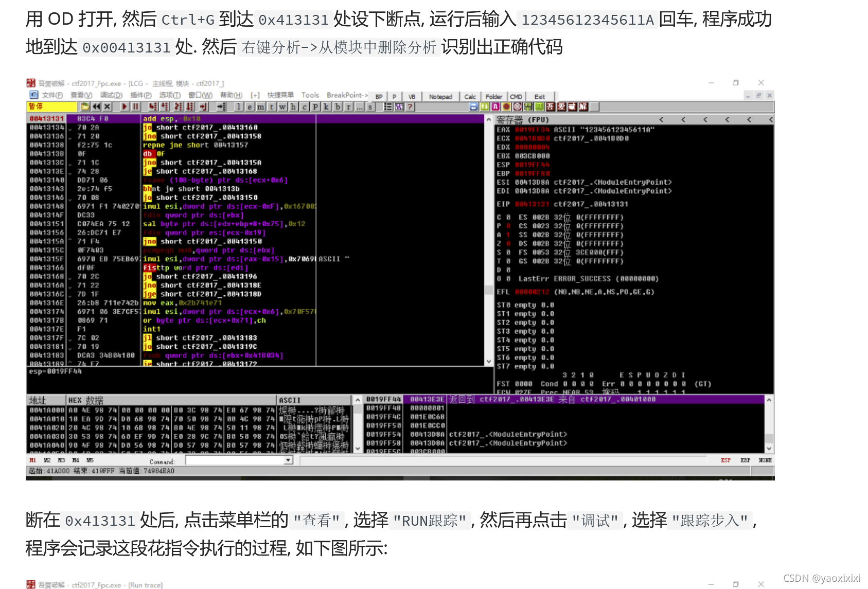Open a file with the toolbar folder icon
The height and width of the screenshot is (589, 868).
pos(85,106)
